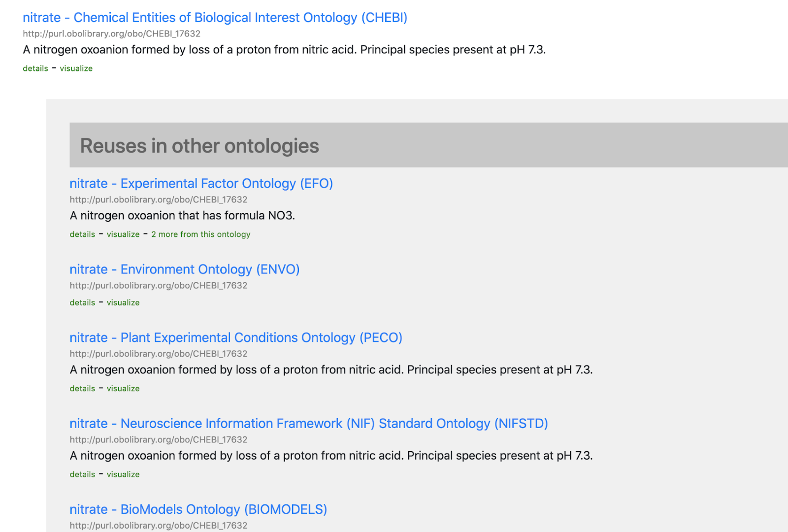Click visualize under the PECO result
The width and height of the screenshot is (788, 532).
click(123, 389)
